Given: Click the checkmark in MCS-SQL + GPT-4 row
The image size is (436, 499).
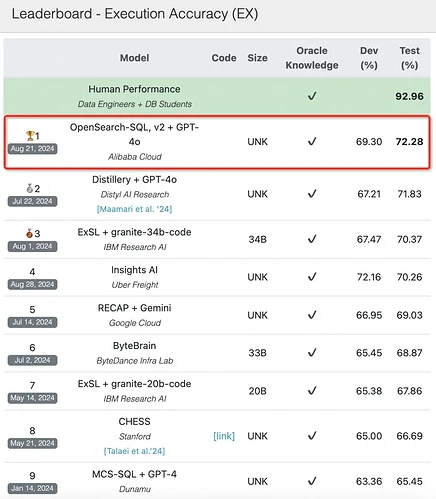Looking at the screenshot, I should coord(312,481).
